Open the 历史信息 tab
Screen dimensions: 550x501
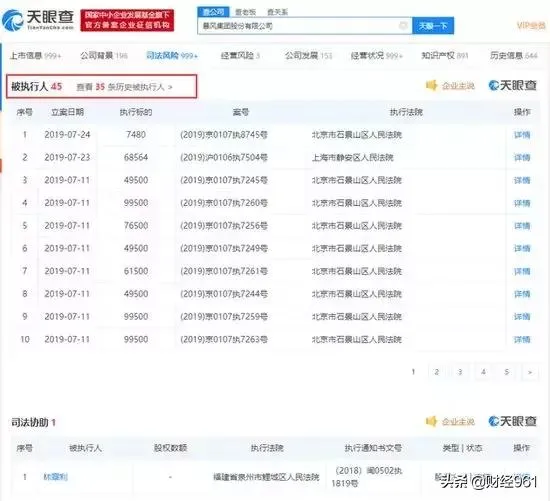pyautogui.click(x=514, y=55)
